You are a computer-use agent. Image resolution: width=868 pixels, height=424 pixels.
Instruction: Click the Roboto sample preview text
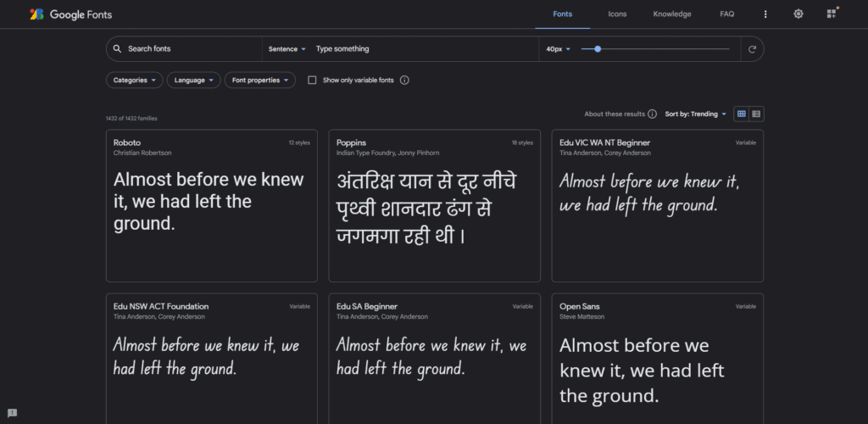(x=209, y=202)
